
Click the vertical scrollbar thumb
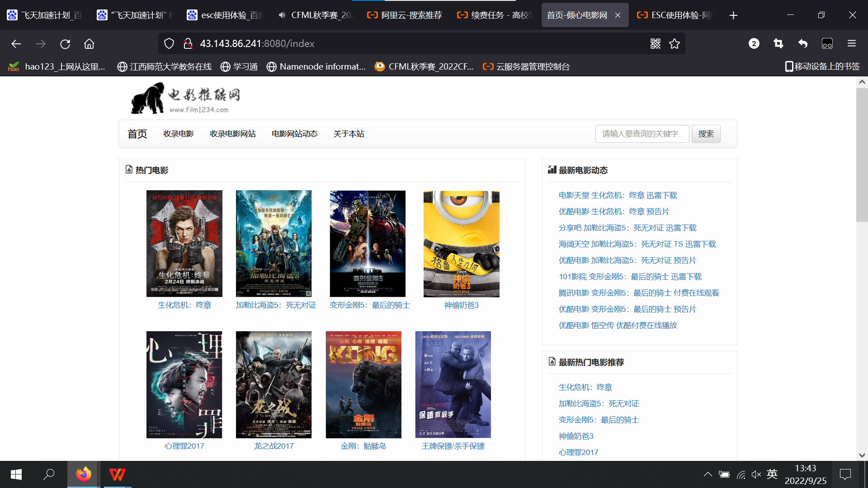862,155
